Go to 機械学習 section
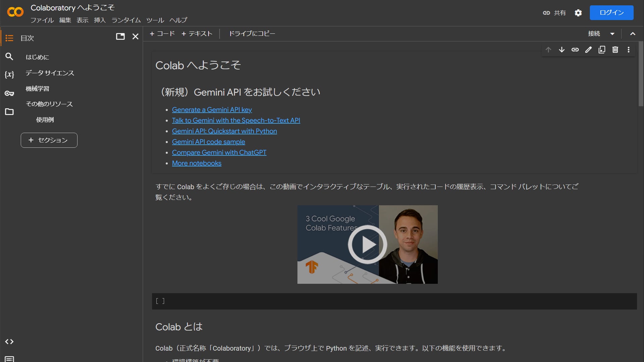This screenshot has height=362, width=644. 37,89
